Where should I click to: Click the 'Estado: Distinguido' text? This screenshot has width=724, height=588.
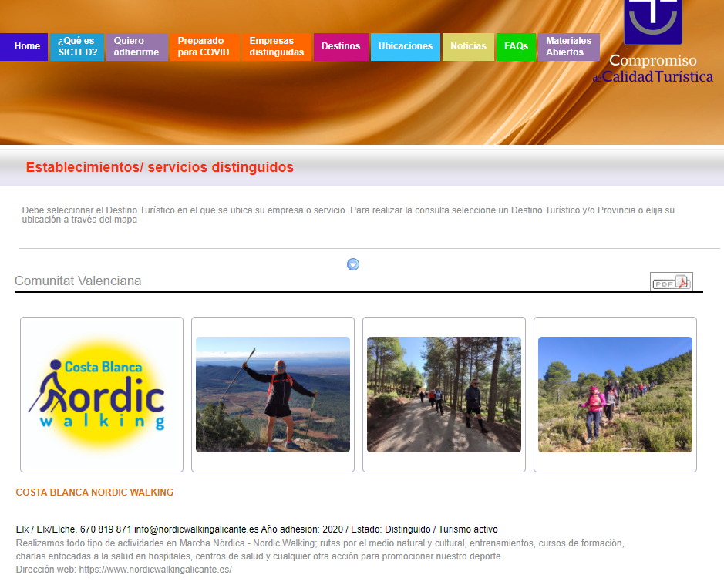click(391, 529)
